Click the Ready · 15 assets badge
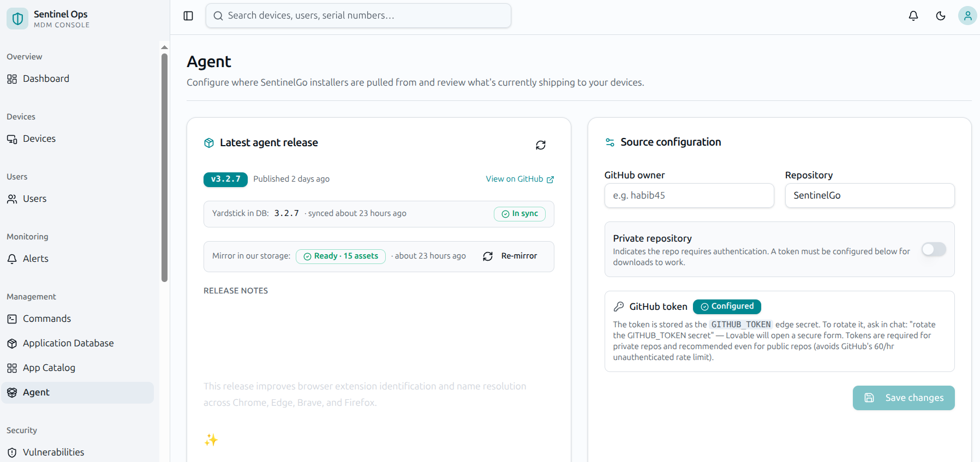Viewport: 980px width, 462px height. pyautogui.click(x=341, y=256)
